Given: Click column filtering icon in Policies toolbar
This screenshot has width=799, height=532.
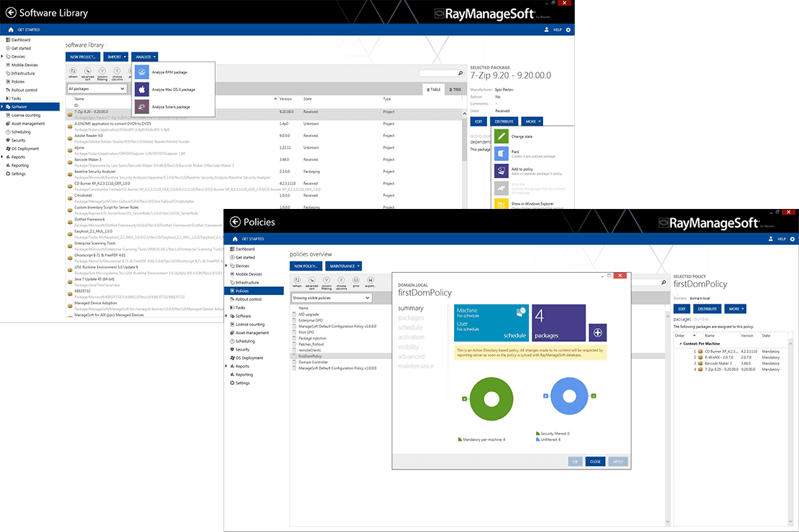Looking at the screenshot, I should [x=327, y=281].
